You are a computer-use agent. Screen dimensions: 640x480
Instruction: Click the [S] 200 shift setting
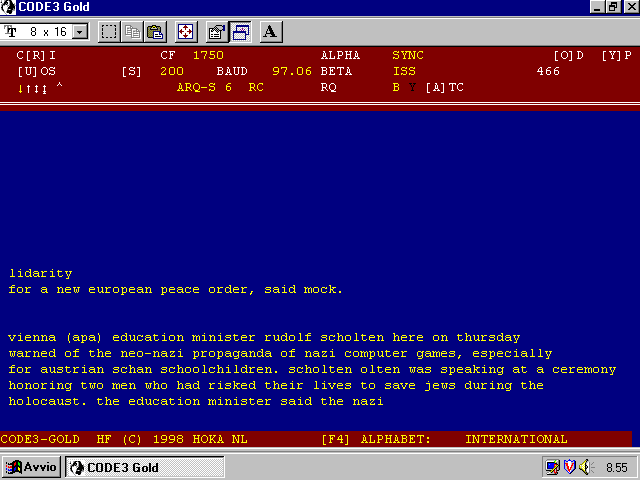tap(152, 72)
